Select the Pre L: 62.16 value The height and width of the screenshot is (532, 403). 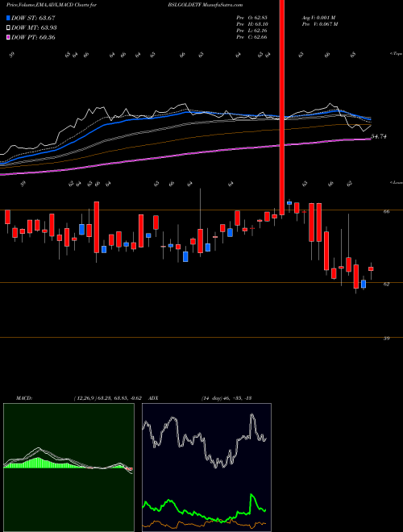251,31
